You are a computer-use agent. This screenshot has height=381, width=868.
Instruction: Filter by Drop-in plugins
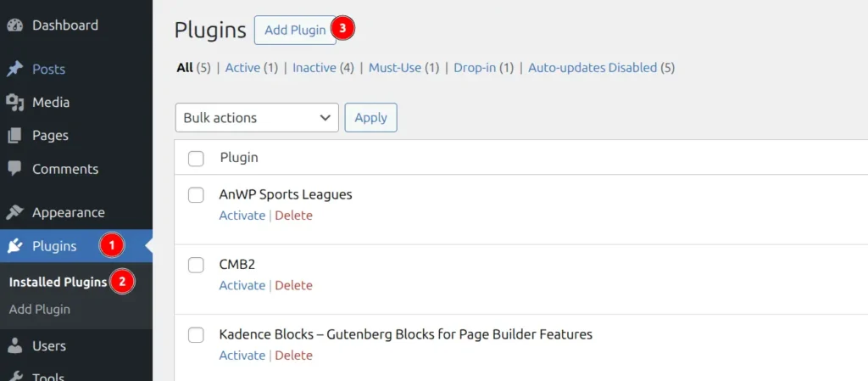(x=475, y=68)
